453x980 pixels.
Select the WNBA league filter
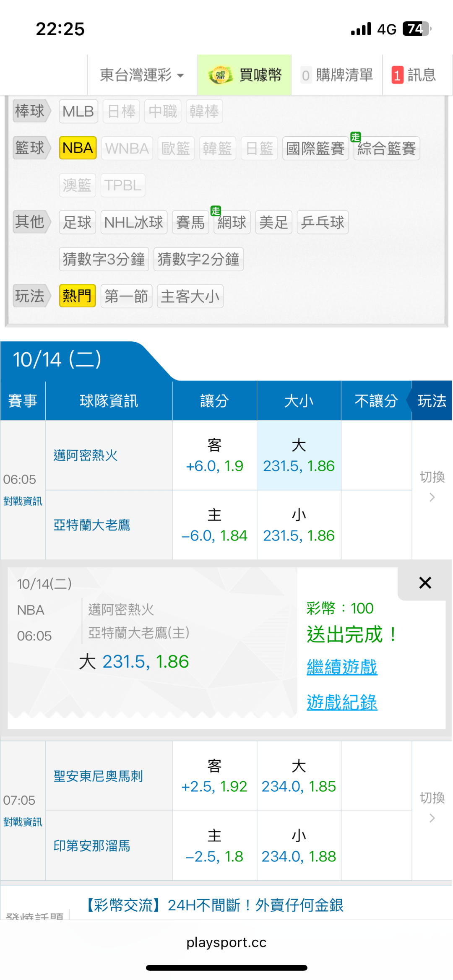pyautogui.click(x=127, y=148)
